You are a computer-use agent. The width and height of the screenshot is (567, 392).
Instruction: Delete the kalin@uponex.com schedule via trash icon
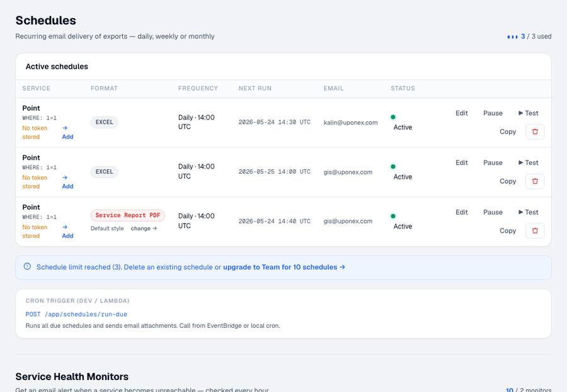(x=535, y=132)
